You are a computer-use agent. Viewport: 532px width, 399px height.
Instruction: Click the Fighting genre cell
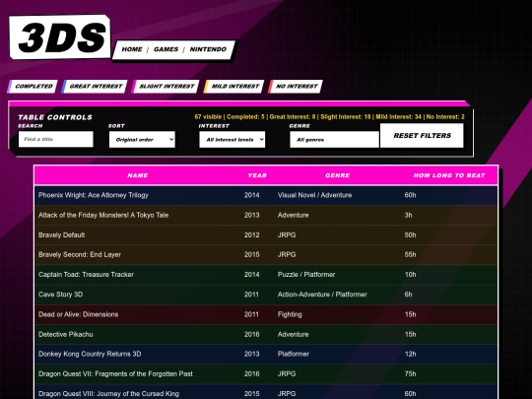(290, 314)
